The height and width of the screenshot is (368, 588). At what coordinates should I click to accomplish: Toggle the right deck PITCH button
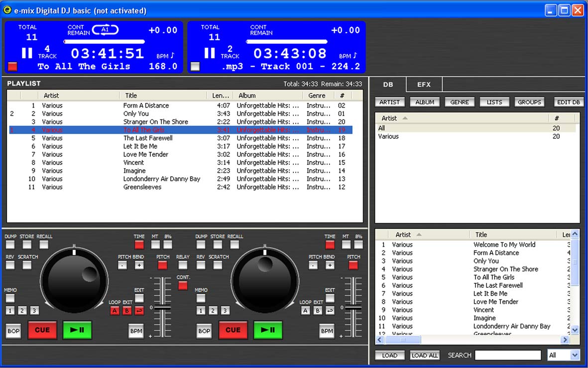[353, 265]
